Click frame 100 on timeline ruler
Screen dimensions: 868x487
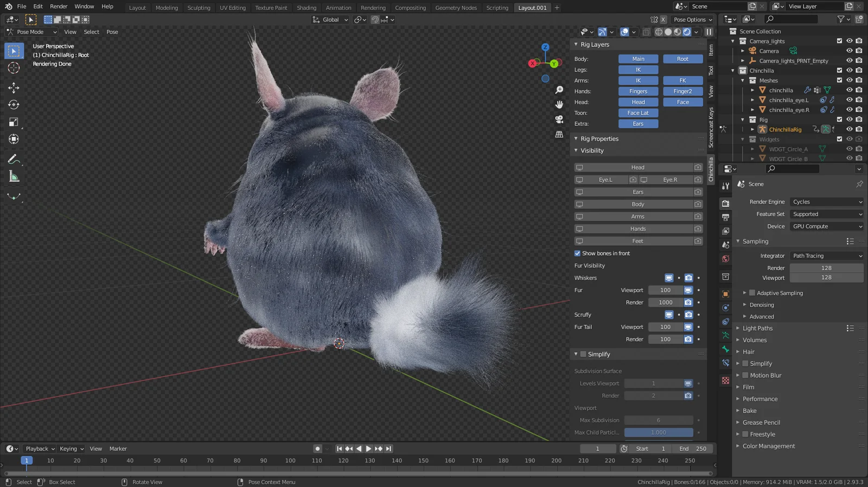290,460
